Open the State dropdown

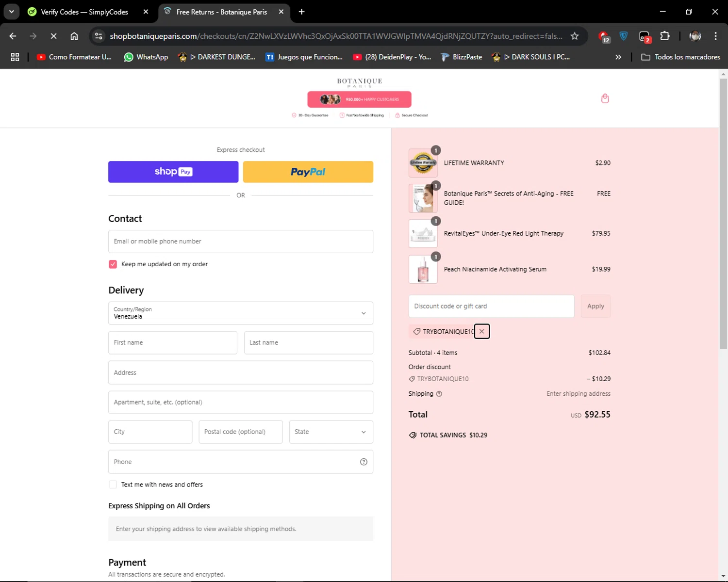click(331, 432)
